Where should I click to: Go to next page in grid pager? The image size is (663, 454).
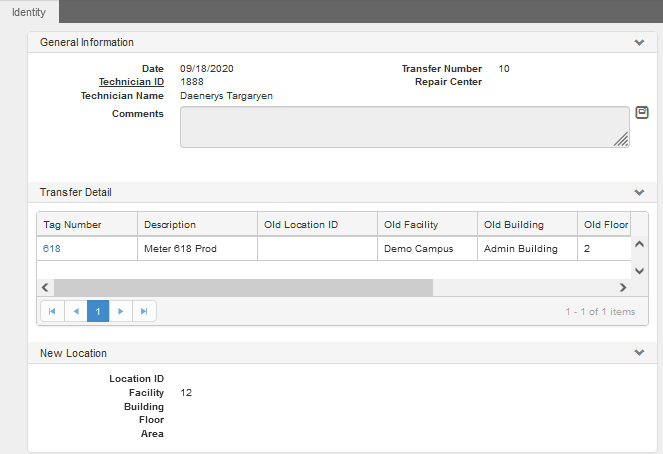[x=121, y=312]
